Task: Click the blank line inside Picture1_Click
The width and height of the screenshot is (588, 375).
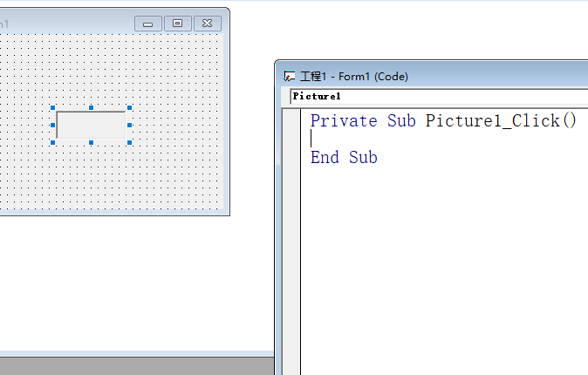Action: click(393, 139)
